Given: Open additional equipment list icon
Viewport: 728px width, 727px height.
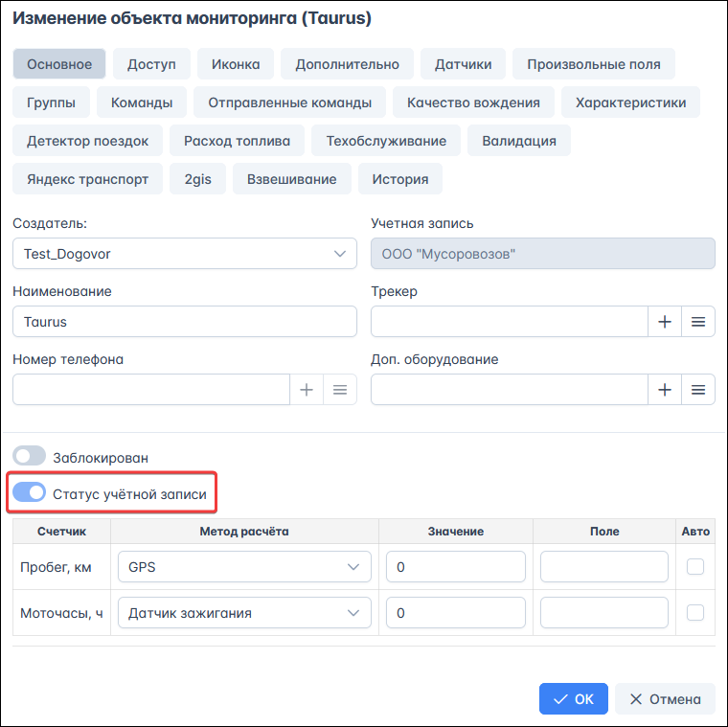Looking at the screenshot, I should [697, 390].
